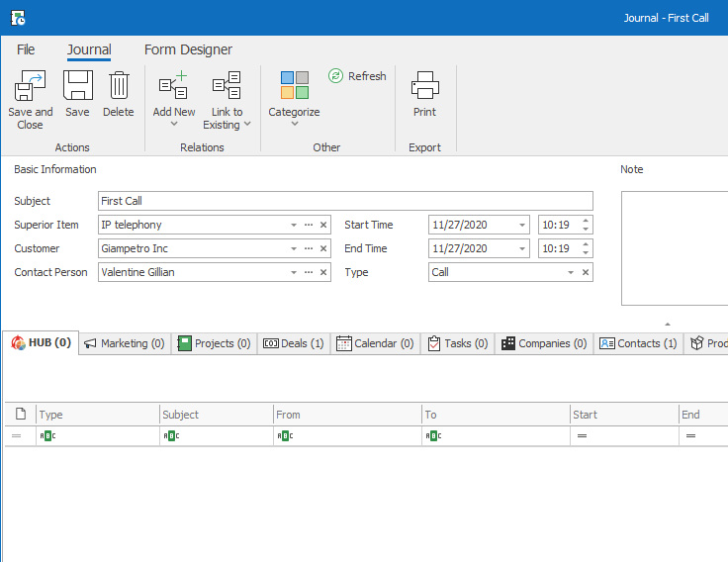The height and width of the screenshot is (562, 728).
Task: Click the To column filter ABC icon
Action: [433, 436]
